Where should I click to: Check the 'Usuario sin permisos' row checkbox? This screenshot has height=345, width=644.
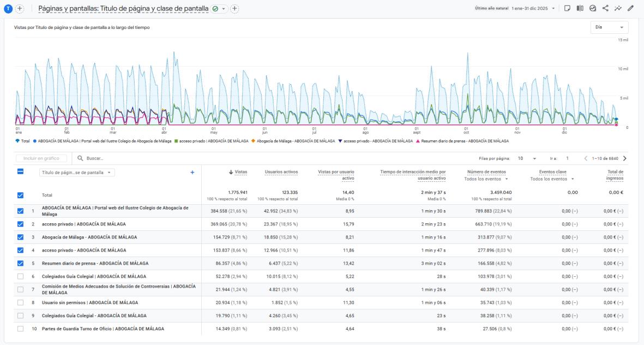[20, 302]
